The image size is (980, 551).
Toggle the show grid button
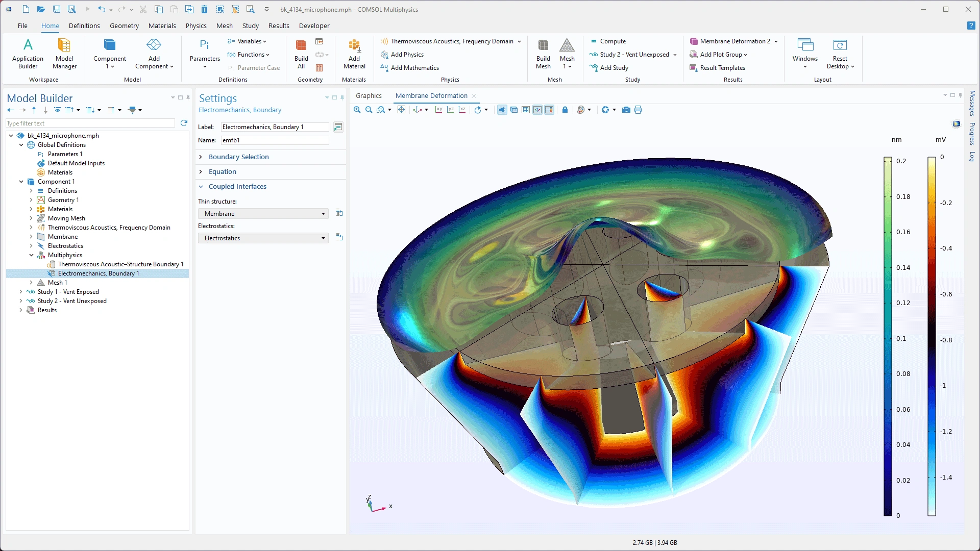[526, 110]
